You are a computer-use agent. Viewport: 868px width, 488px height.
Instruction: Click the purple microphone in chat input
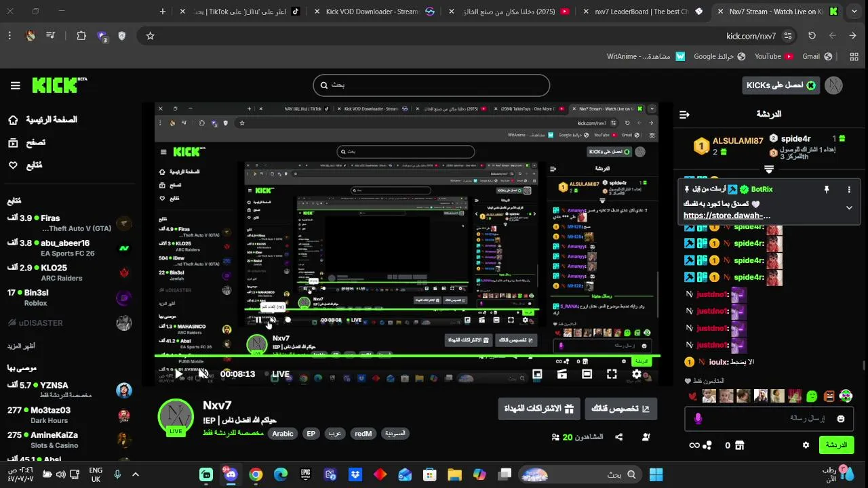point(698,419)
